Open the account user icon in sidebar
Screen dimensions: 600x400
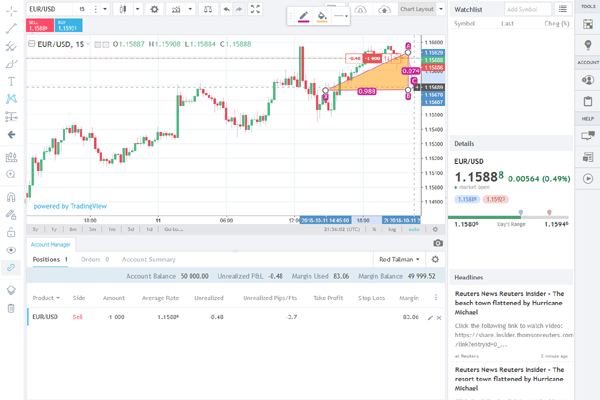coord(588,80)
